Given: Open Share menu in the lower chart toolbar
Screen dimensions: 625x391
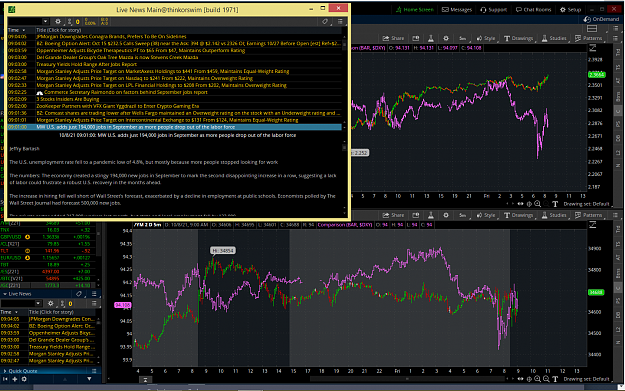Looking at the screenshot, I should pos(393,215).
